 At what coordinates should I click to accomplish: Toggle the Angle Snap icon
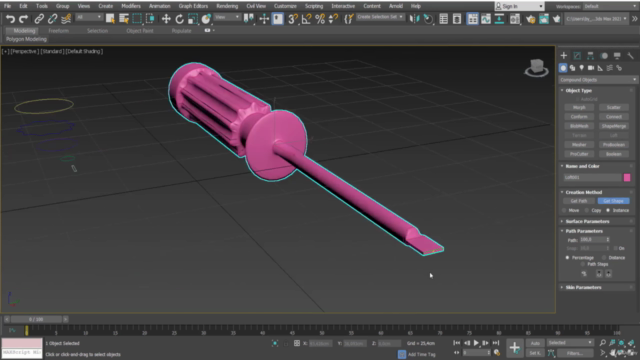[306, 19]
